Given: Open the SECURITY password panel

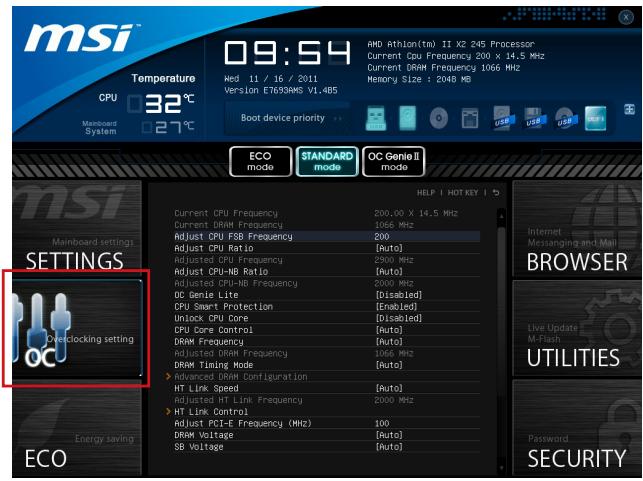Looking at the screenshot, I should pos(577,428).
